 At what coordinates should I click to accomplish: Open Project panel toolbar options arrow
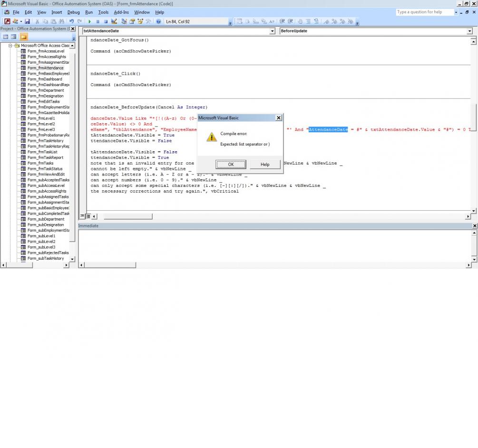[74, 39]
